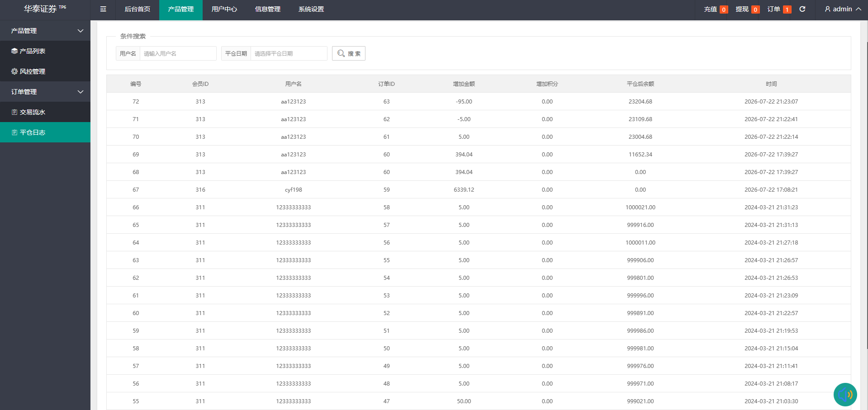Click the 充值 link in header
Image resolution: width=868 pixels, height=410 pixels.
[710, 9]
